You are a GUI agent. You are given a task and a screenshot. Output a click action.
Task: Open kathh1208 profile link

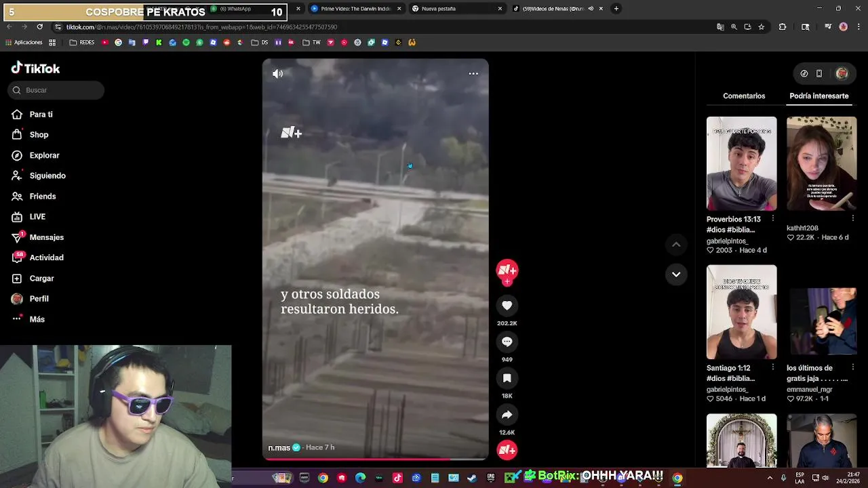802,228
